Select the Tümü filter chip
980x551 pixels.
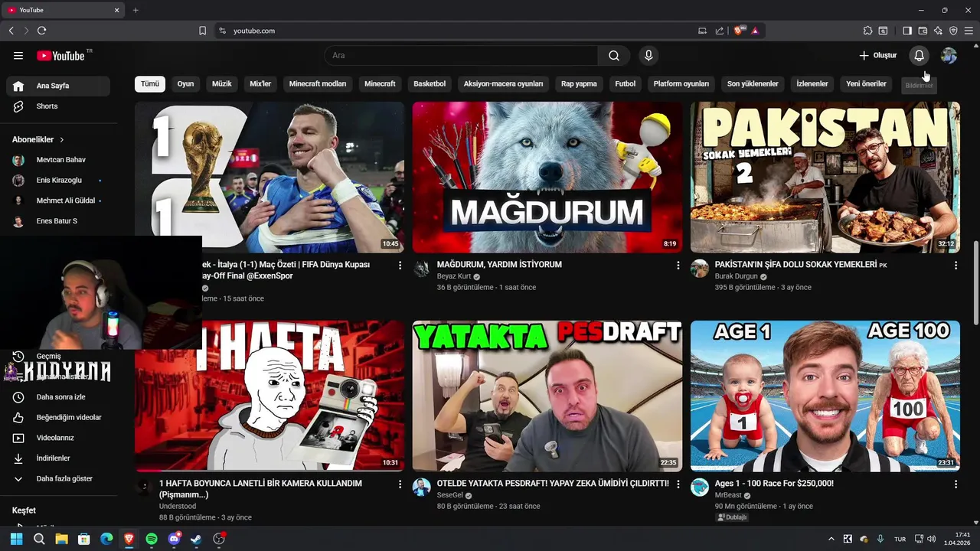[x=150, y=84]
